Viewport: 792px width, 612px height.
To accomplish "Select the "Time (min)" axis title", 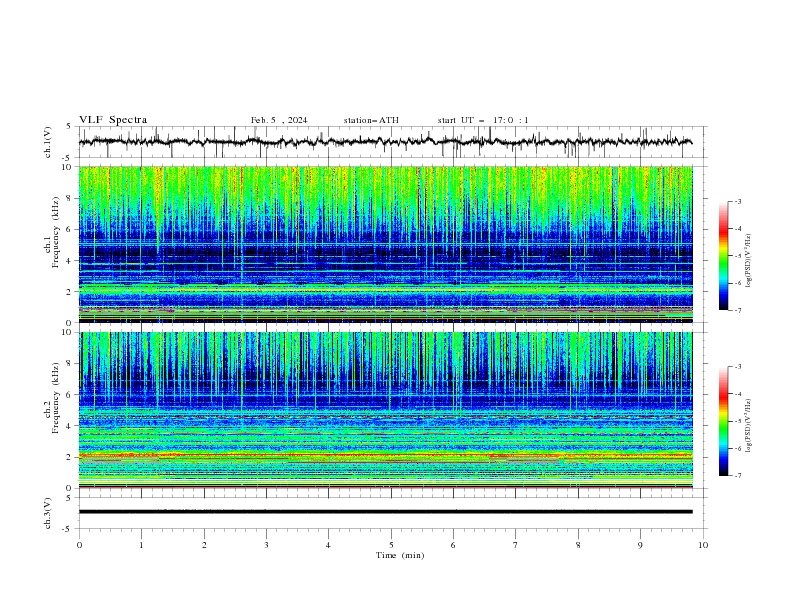I will (400, 555).
